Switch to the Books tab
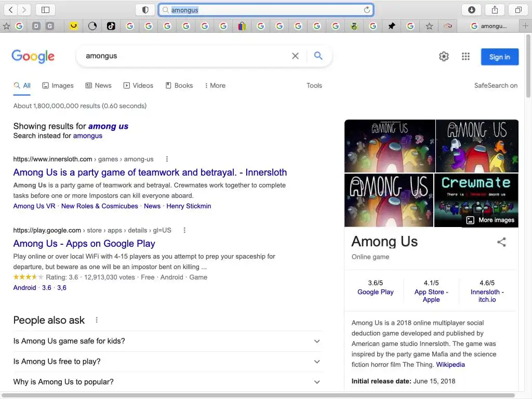This screenshot has height=399, width=532. (x=179, y=86)
